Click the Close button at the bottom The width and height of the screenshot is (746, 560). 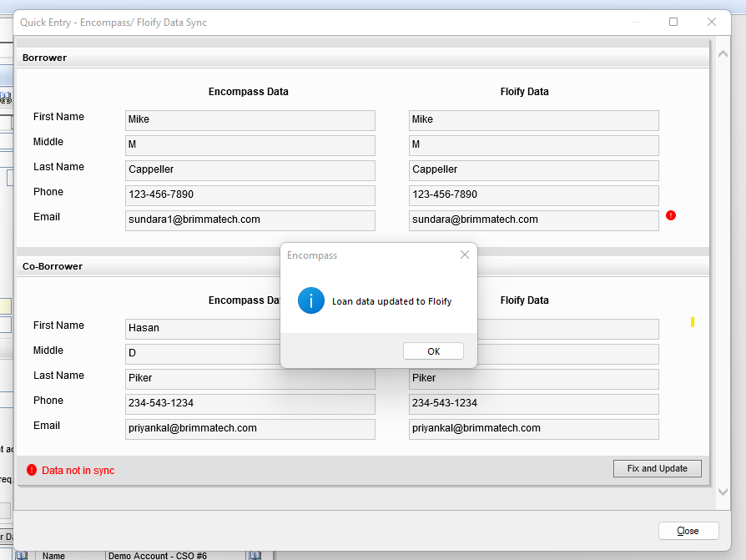(x=688, y=531)
